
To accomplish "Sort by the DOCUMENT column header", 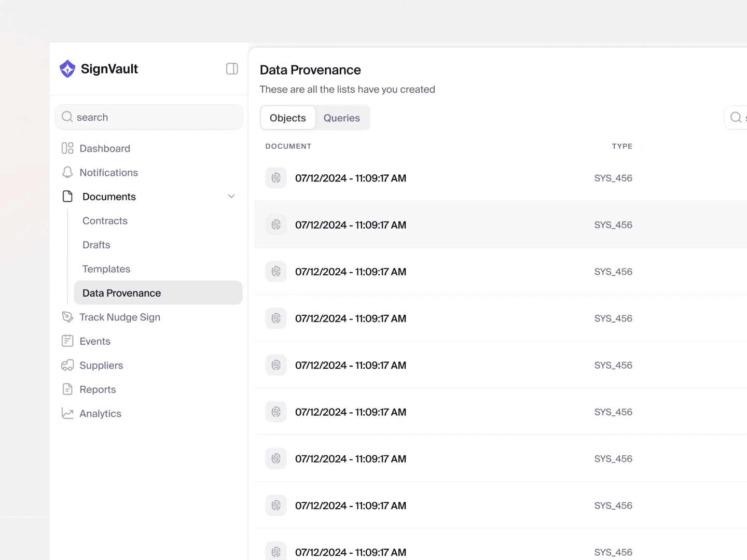I will (288, 146).
